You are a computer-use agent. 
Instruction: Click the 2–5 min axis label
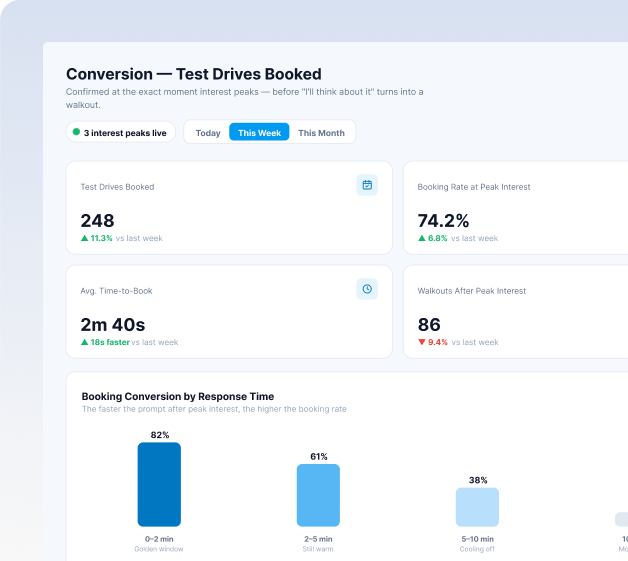point(318,539)
